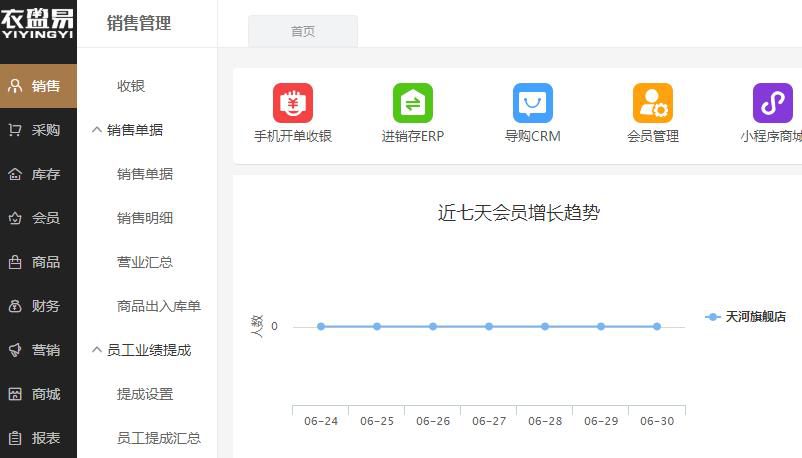This screenshot has height=458, width=802.
Task: Click the 06-30 axis label
Action: [657, 421]
